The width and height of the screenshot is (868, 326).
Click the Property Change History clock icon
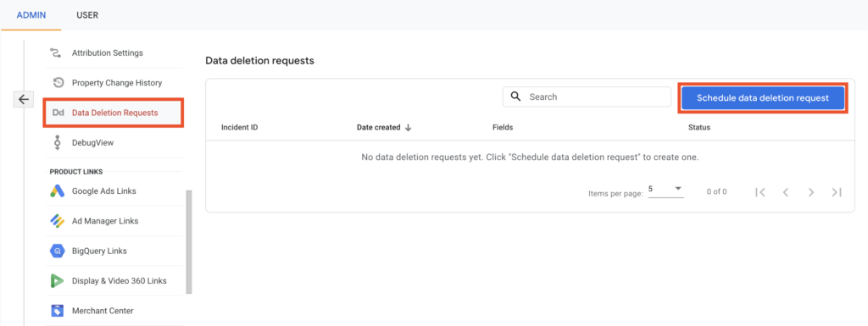tap(58, 83)
